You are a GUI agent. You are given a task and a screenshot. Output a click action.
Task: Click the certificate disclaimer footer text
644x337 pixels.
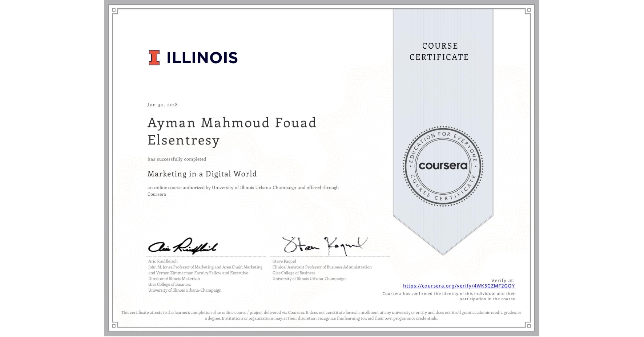tap(321, 315)
